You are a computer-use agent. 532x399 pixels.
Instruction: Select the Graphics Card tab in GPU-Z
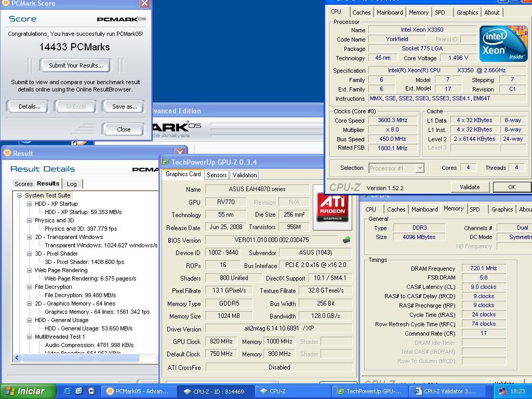183,174
